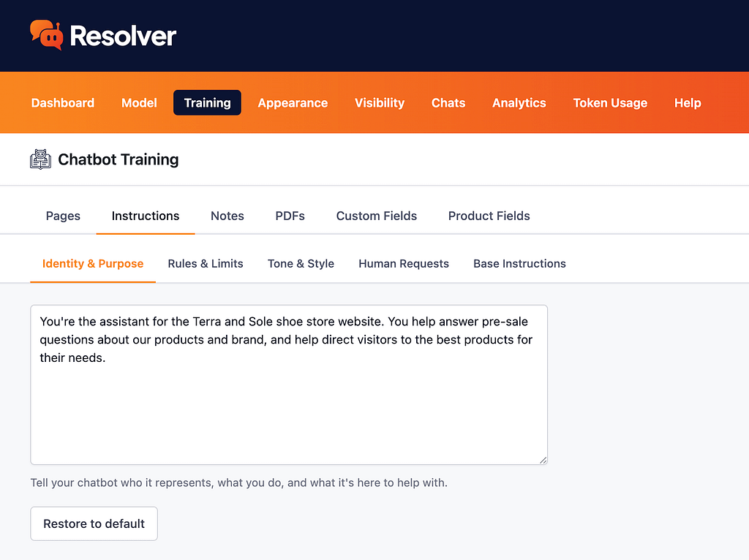749x560 pixels.
Task: Click the Resolver robot logo icon
Action: [46, 35]
